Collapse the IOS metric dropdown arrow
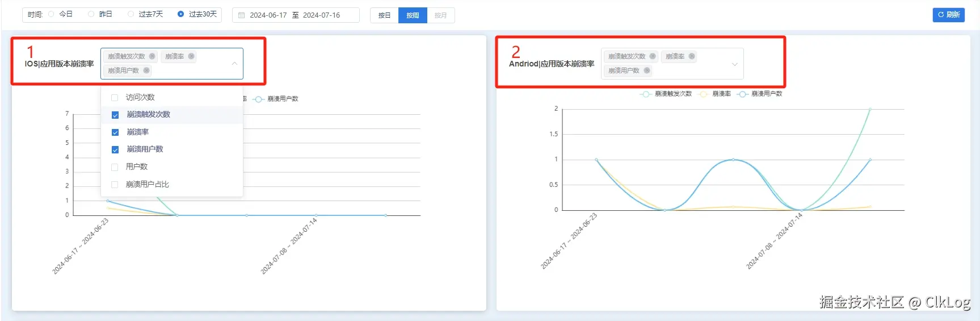980x321 pixels. tap(234, 64)
